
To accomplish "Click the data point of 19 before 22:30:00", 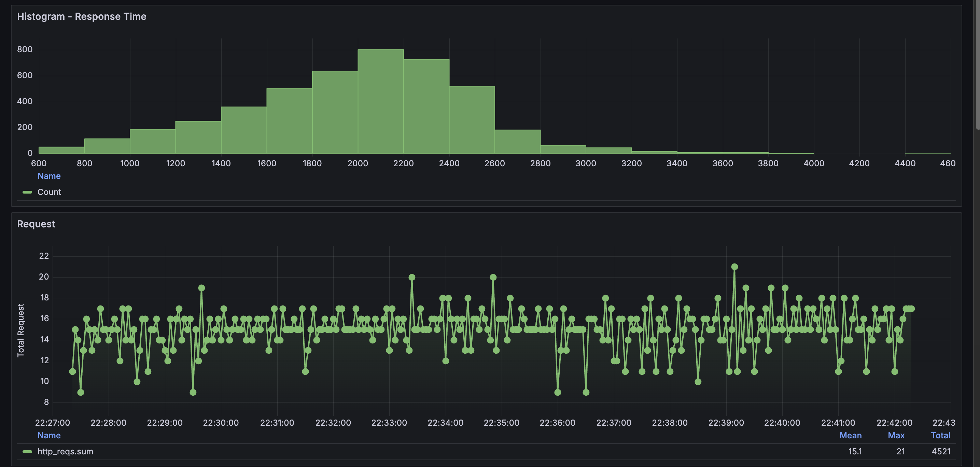I will point(201,288).
